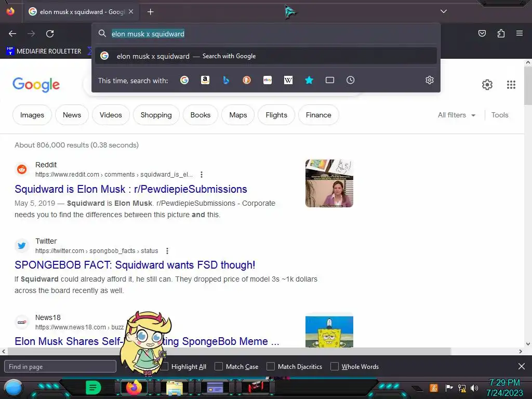Click the scroll right arrow of horizontal scrollbar

pos(521,351)
